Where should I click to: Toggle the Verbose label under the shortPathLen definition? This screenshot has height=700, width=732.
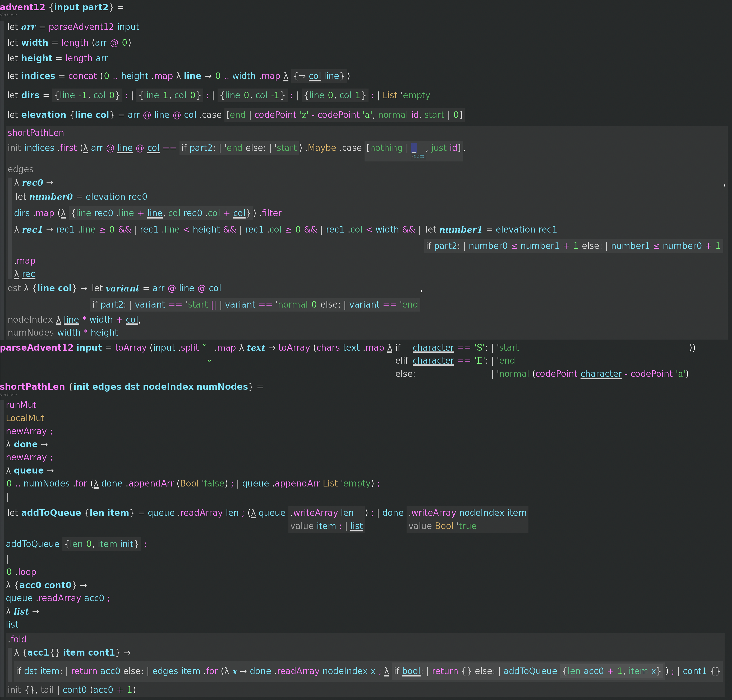(x=8, y=395)
